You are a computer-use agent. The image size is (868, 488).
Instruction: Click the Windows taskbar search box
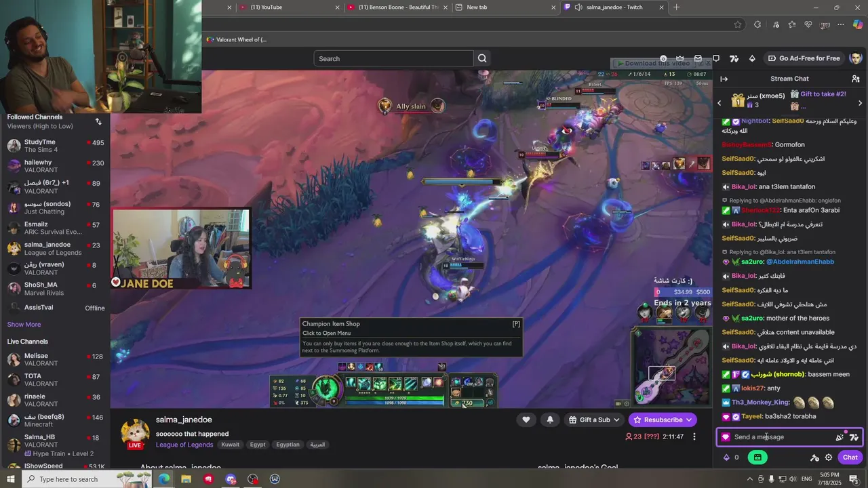(87, 479)
